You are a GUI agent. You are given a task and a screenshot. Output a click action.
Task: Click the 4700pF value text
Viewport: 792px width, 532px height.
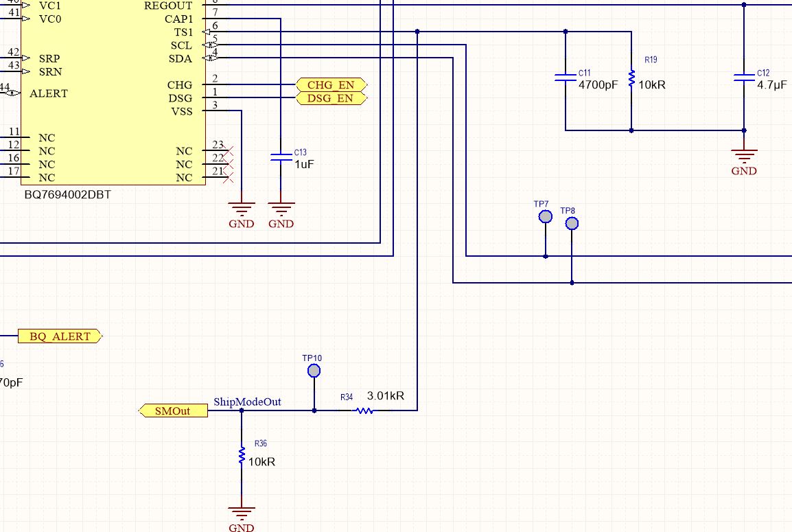598,85
